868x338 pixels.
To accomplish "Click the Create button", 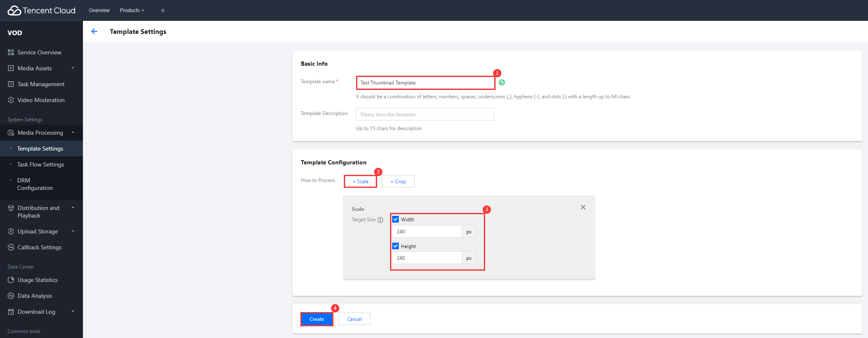I will click(317, 319).
